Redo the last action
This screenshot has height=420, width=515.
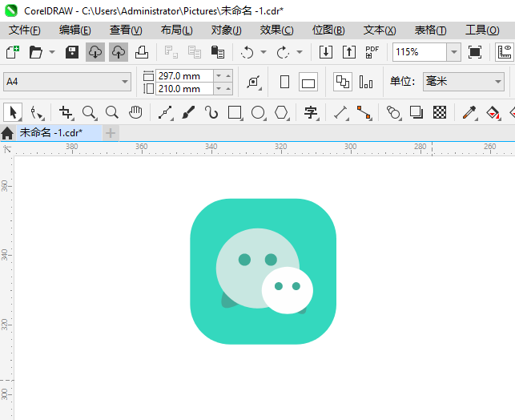pyautogui.click(x=283, y=52)
